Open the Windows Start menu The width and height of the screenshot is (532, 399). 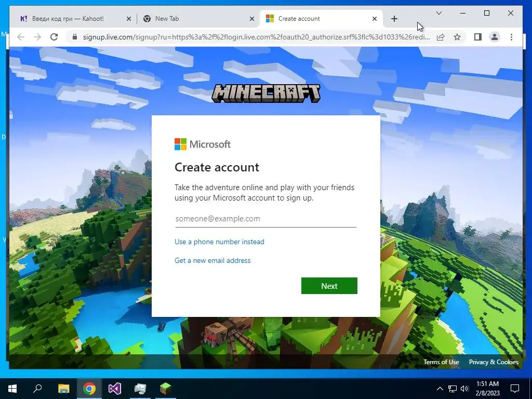(x=12, y=389)
